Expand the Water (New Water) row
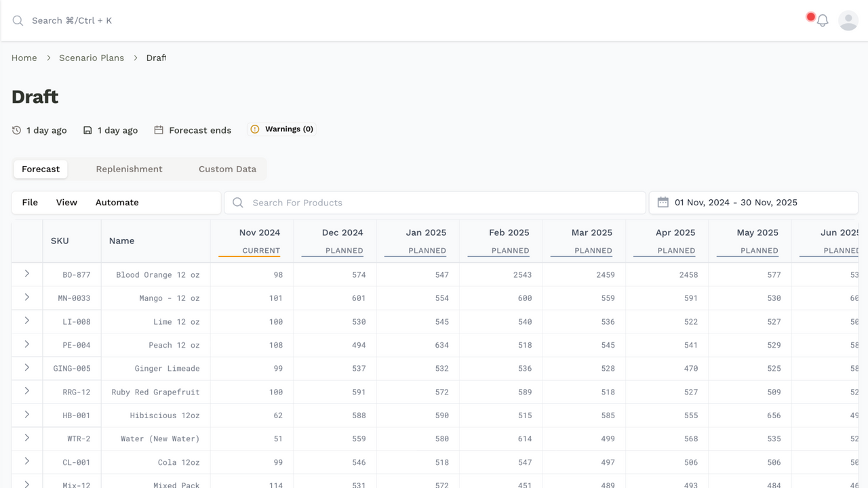Screen dimensions: 868x488 (27, 438)
